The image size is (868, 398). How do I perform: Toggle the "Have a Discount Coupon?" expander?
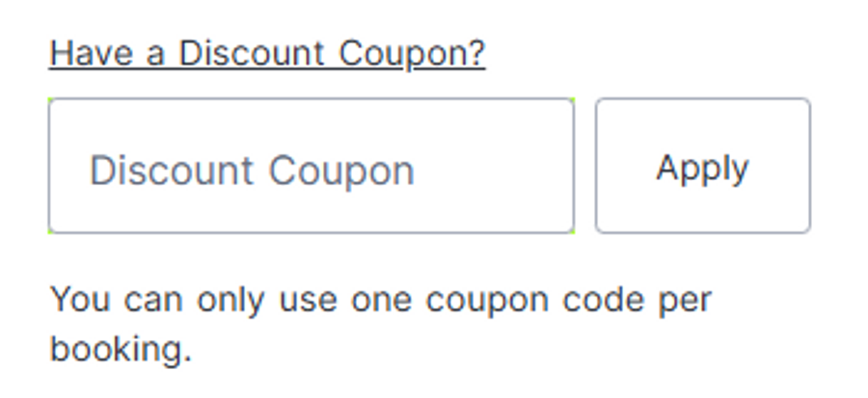267,54
